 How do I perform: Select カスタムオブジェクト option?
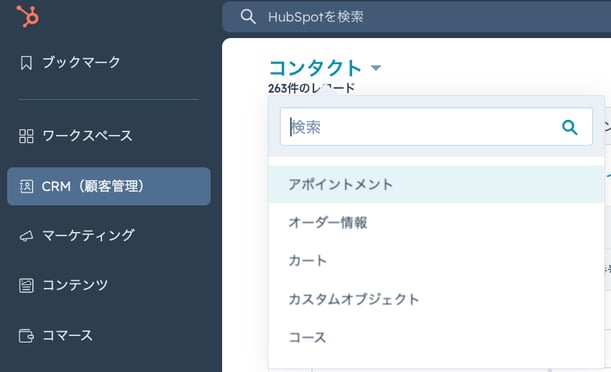point(436,299)
